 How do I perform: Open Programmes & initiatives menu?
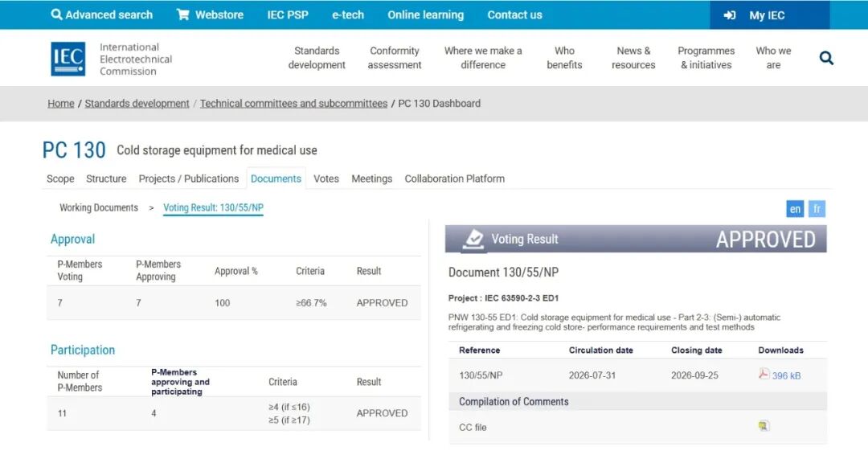click(x=706, y=58)
